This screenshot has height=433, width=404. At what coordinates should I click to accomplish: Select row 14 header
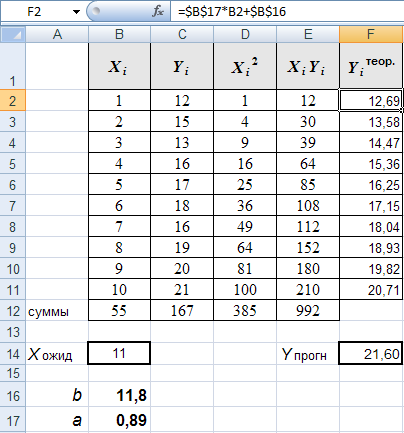point(13,353)
